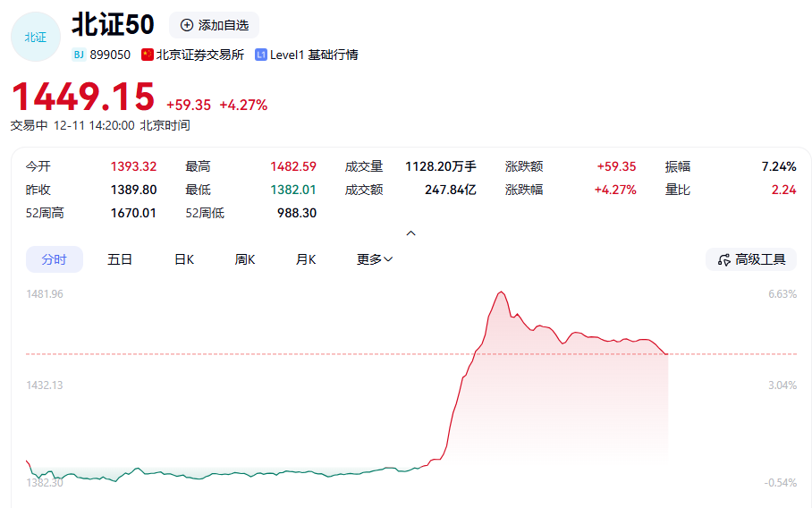Click the peak of the intraday price line
The height and width of the screenshot is (508, 812).
(502, 292)
